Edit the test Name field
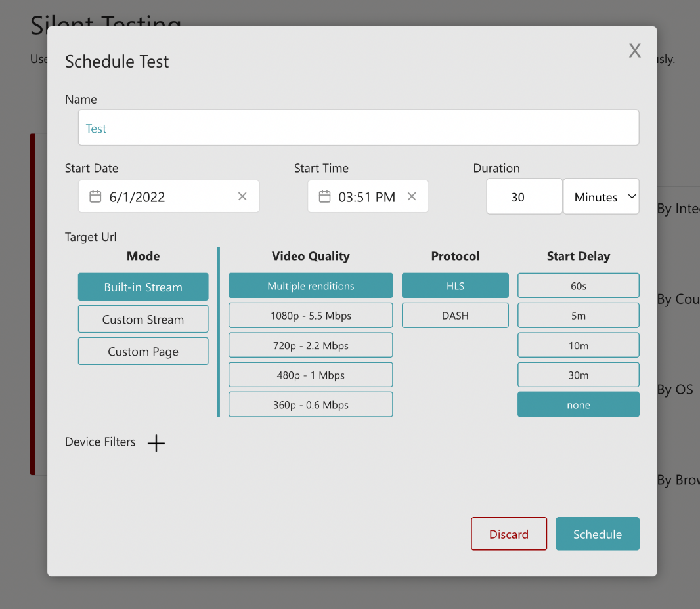Screen dimensions: 700x609 (359, 127)
